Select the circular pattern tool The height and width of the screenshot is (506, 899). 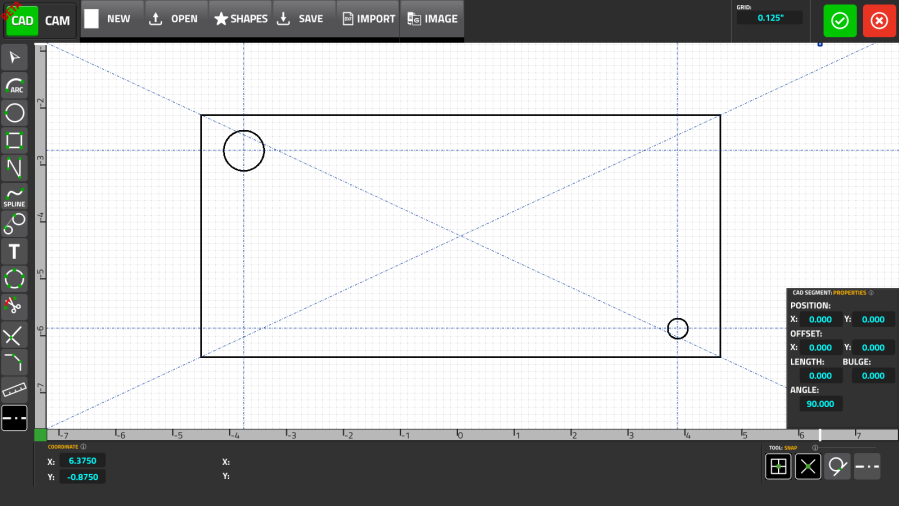tap(14, 279)
